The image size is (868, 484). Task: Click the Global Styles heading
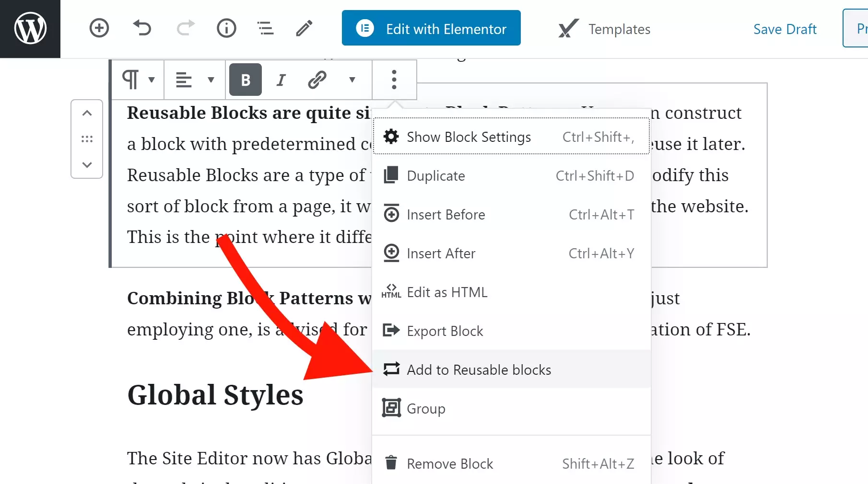215,395
